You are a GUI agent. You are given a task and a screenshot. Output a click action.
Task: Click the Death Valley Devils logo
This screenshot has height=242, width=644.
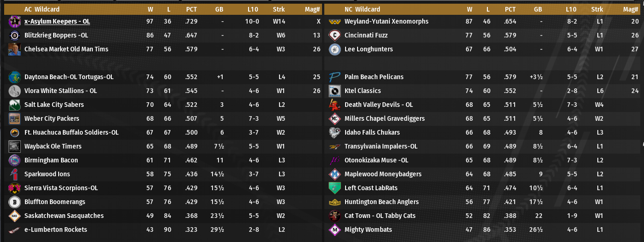334,105
